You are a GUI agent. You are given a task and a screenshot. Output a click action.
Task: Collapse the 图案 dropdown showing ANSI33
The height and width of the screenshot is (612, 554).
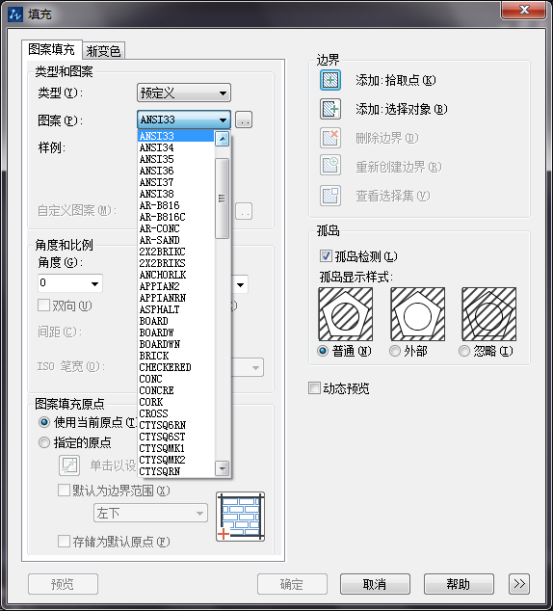tap(184, 120)
